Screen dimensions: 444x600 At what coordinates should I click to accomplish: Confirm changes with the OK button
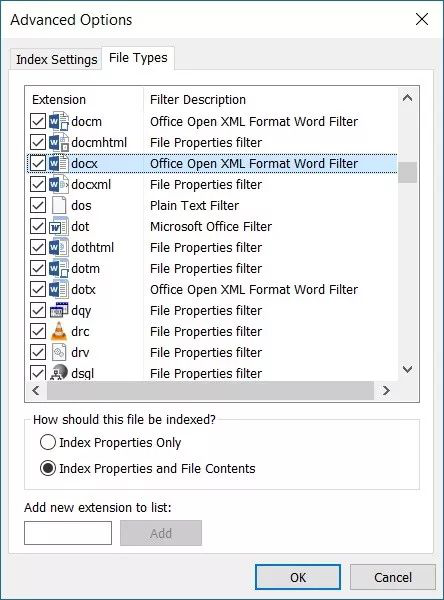298,577
